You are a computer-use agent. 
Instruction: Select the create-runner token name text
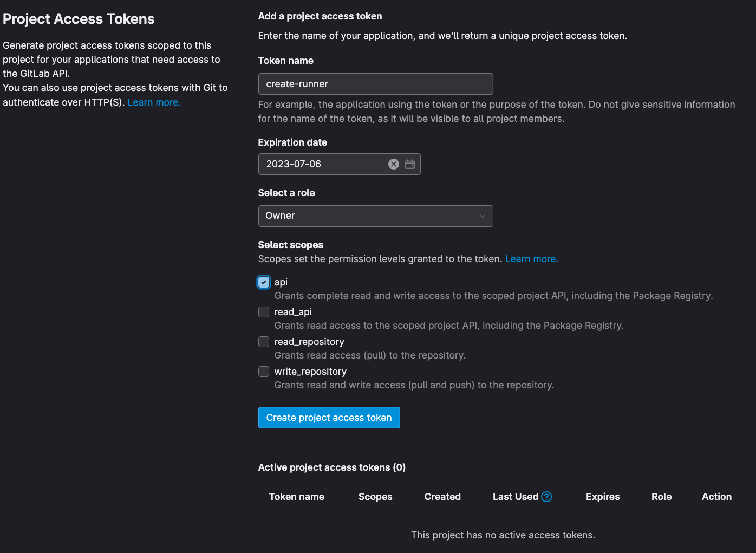pos(297,84)
